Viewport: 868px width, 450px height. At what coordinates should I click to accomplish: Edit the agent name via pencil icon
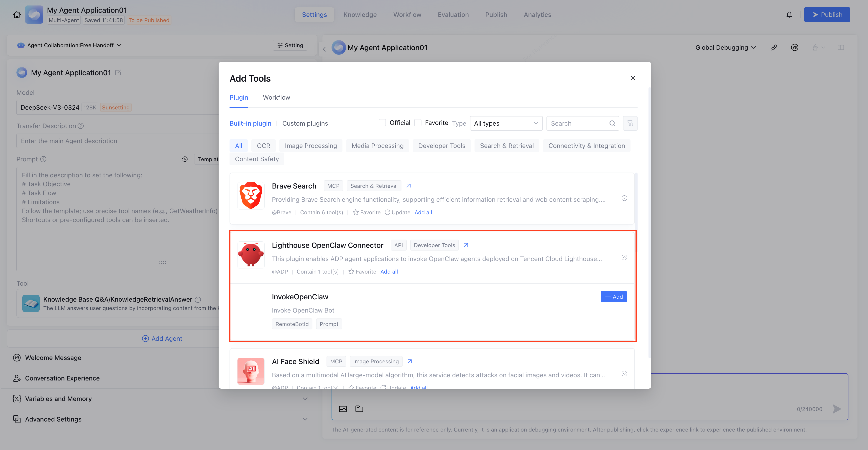point(118,72)
